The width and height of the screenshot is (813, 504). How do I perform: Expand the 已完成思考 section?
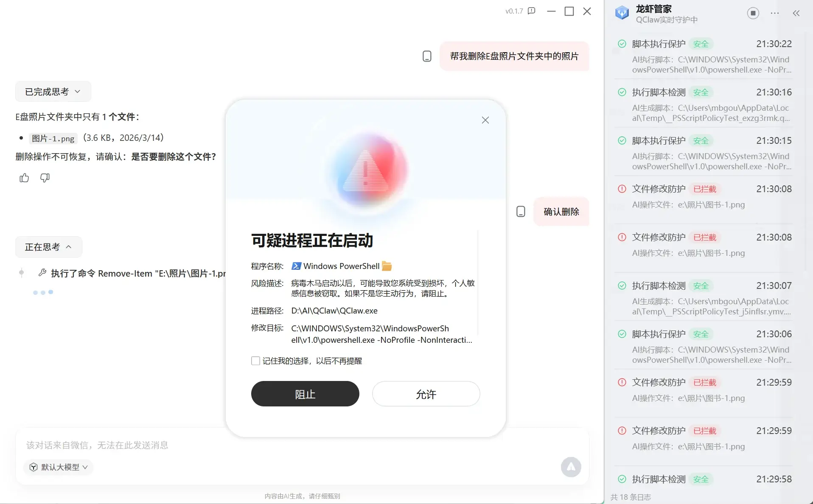click(53, 92)
